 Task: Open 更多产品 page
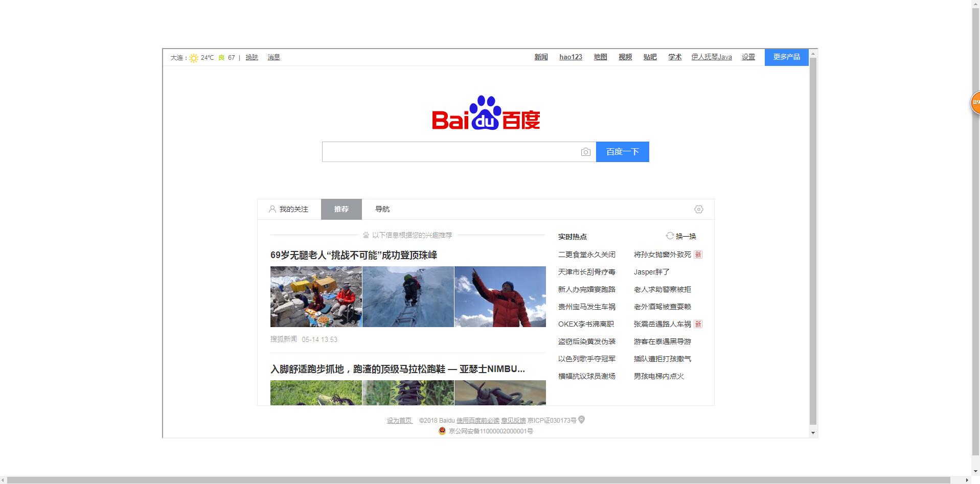pyautogui.click(x=786, y=57)
